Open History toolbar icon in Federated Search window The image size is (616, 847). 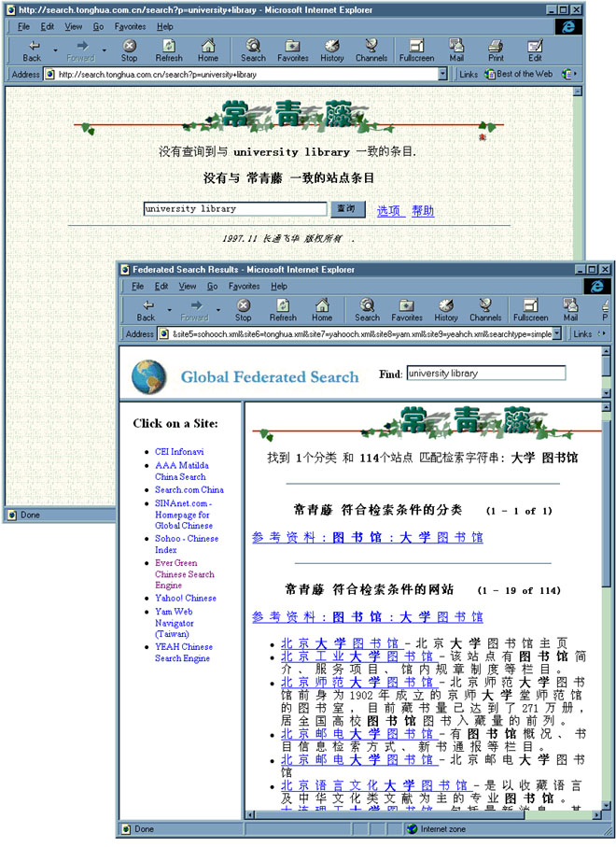446,310
